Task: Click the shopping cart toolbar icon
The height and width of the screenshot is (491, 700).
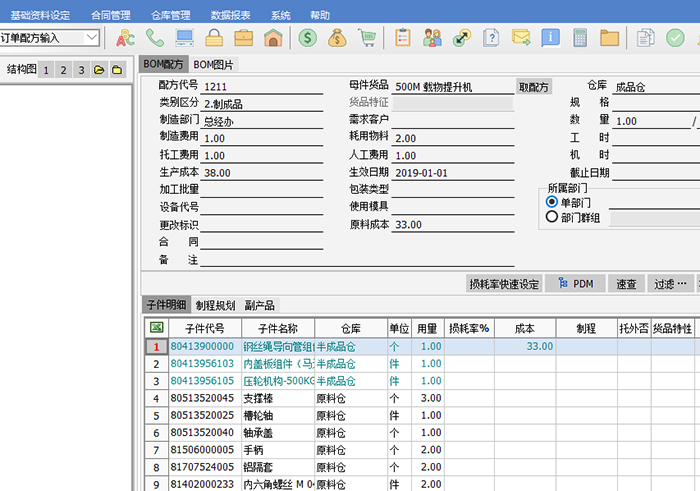Action: 367,38
